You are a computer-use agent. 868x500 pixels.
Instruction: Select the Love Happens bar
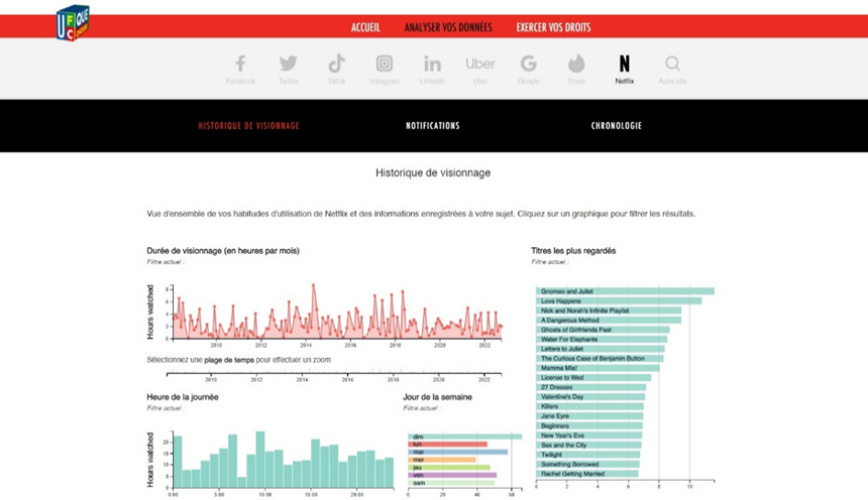619,300
